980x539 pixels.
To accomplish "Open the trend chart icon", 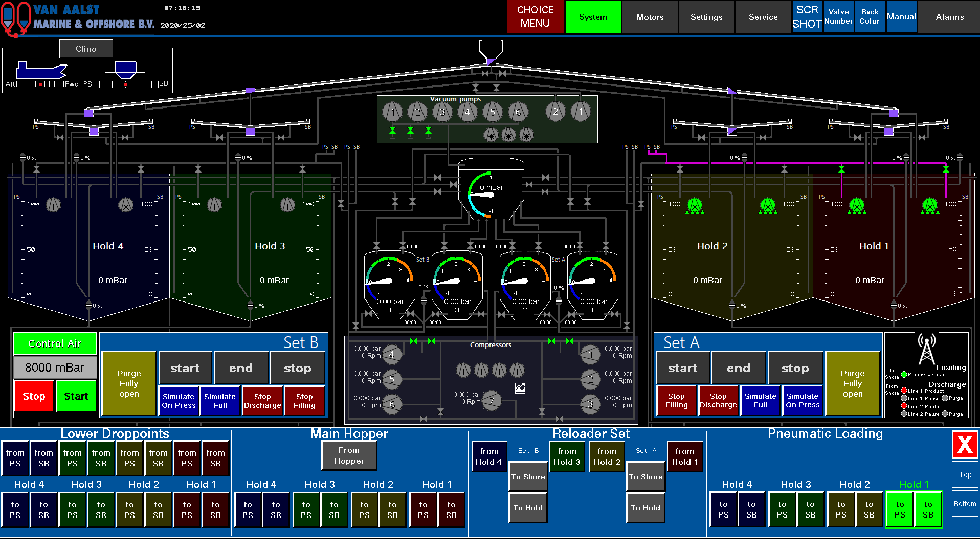I will click(x=520, y=388).
